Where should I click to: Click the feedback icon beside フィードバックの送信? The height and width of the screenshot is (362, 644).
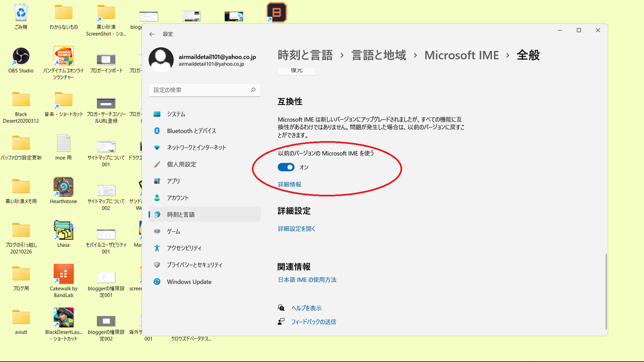click(x=281, y=322)
